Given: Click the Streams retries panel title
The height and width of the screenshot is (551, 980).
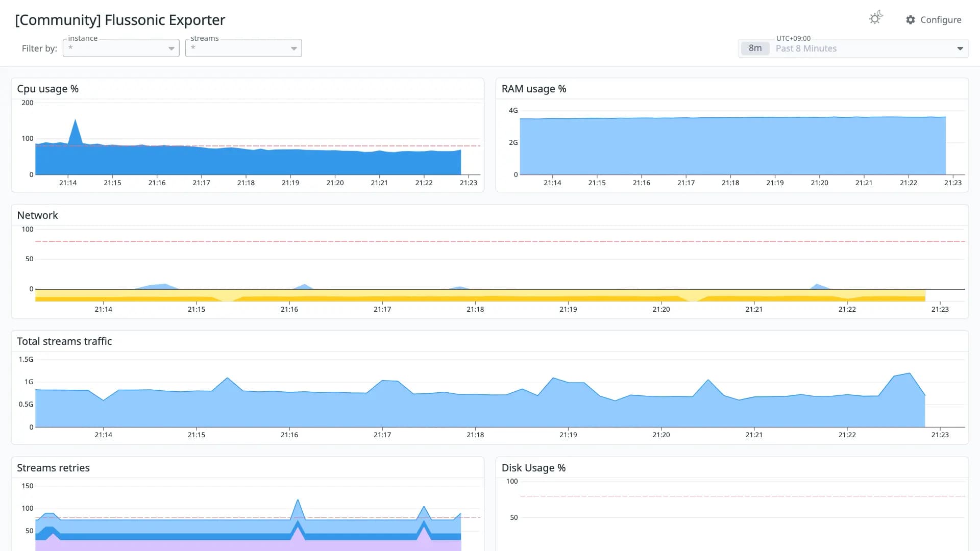Looking at the screenshot, I should [x=53, y=468].
